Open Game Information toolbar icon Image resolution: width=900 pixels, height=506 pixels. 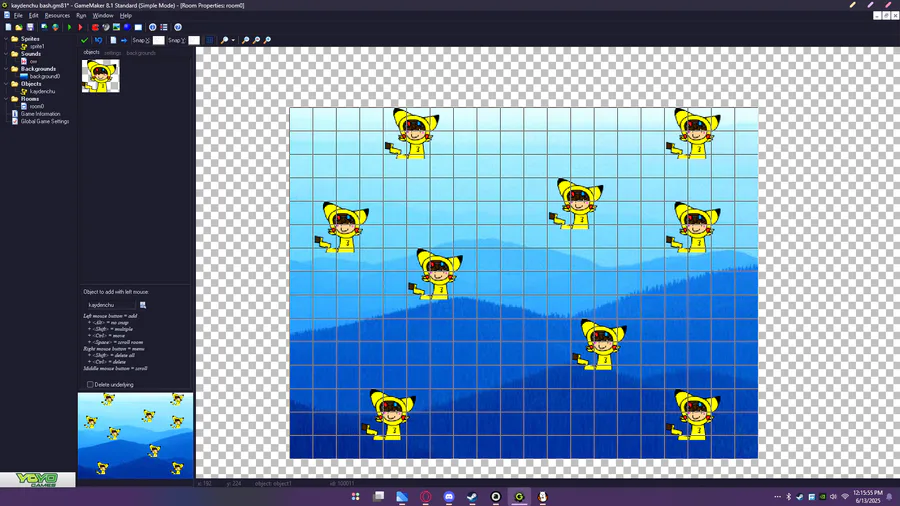tap(153, 27)
